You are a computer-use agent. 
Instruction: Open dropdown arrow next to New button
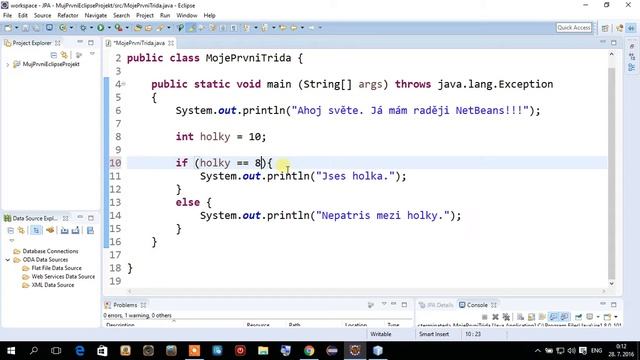(16, 28)
